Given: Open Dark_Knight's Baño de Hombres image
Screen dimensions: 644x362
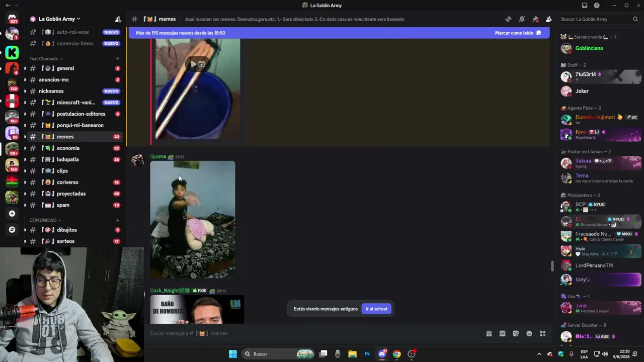Looking at the screenshot, I should (197, 309).
